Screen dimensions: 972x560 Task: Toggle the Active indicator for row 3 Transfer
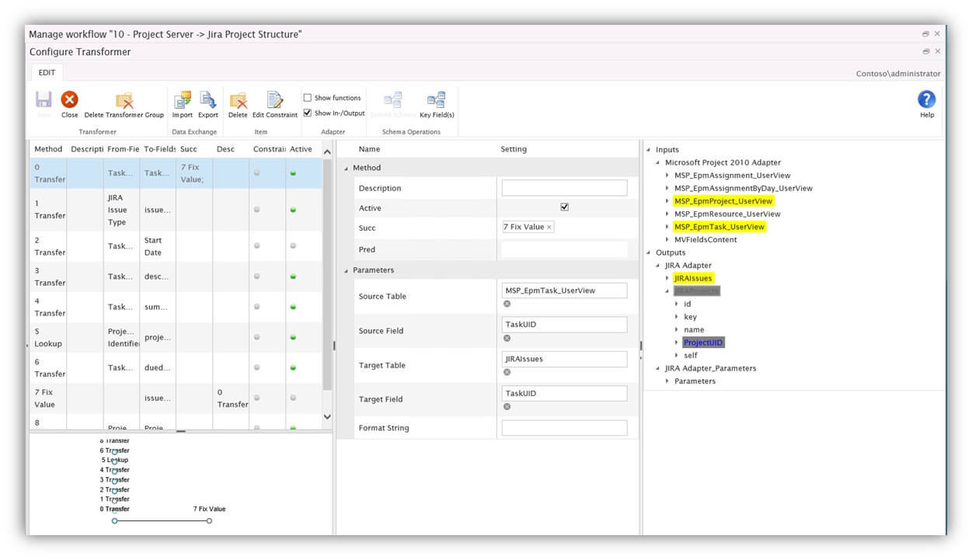(x=293, y=277)
